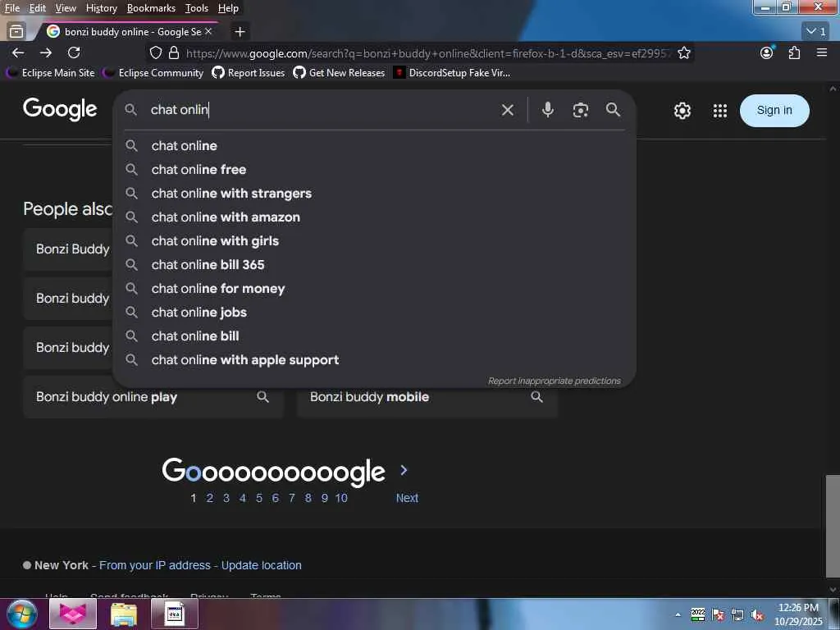The width and height of the screenshot is (840, 630).
Task: Open Google Lens image search
Action: click(x=581, y=111)
